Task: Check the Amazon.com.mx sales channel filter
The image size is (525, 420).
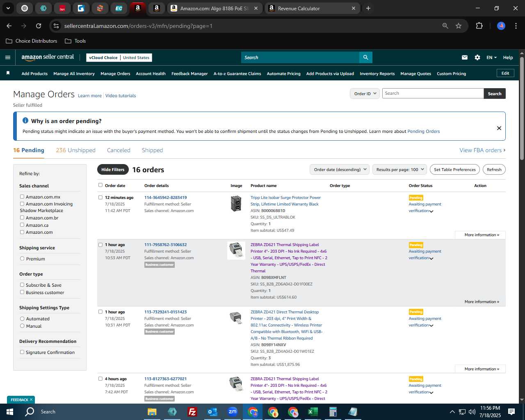Action: pos(22,197)
